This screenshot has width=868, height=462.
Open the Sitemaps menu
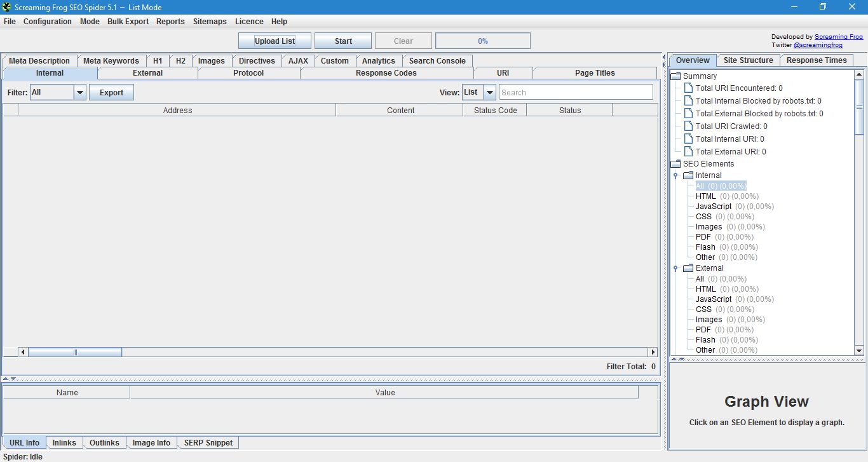210,22
